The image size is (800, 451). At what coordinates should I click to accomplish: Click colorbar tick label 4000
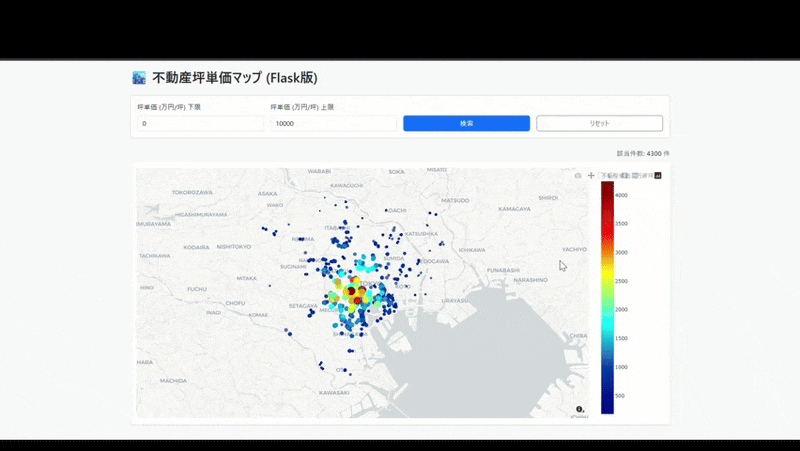point(621,195)
